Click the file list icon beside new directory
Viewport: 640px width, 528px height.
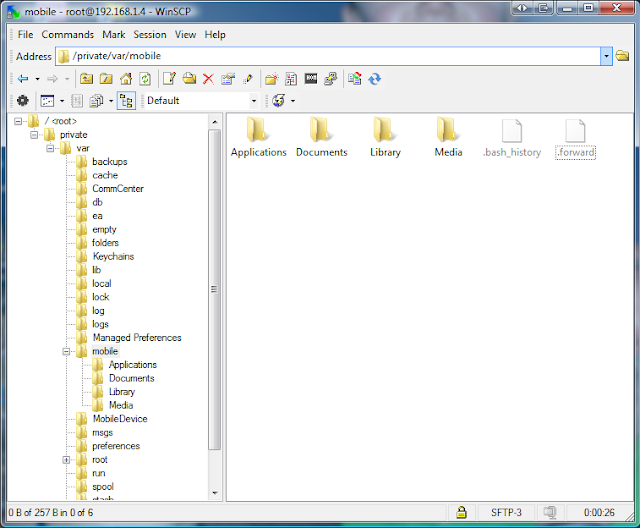(x=291, y=79)
